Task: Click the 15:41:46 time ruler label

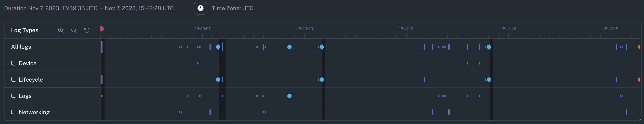Action: [x=508, y=29]
